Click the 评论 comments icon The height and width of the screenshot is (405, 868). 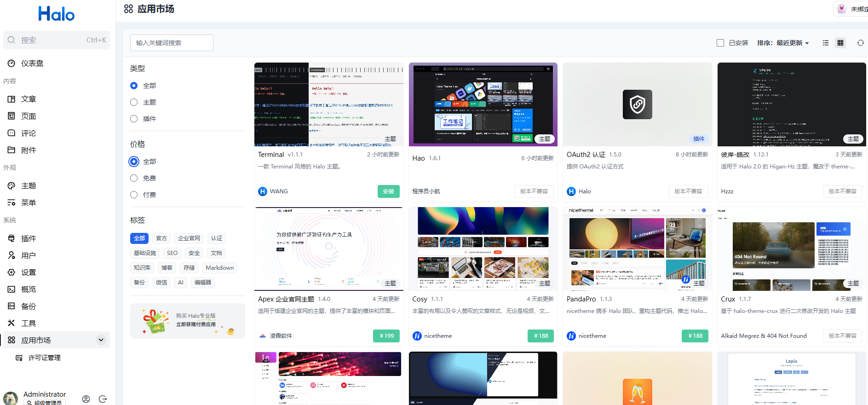tap(11, 133)
